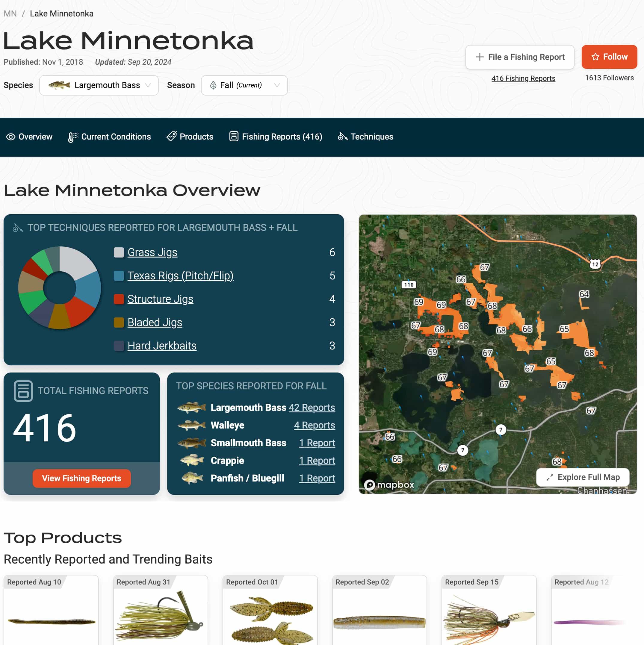
Task: Open the Fall season dropdown
Action: coord(244,85)
